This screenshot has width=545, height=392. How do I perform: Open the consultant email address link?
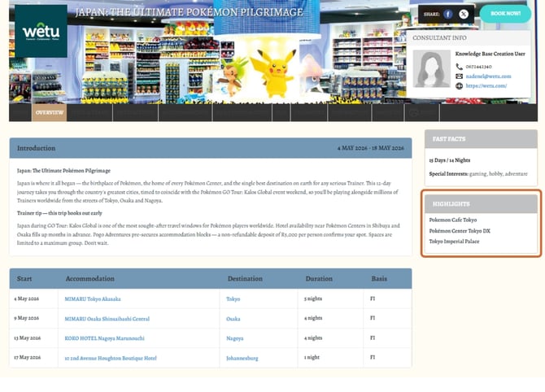coord(488,76)
